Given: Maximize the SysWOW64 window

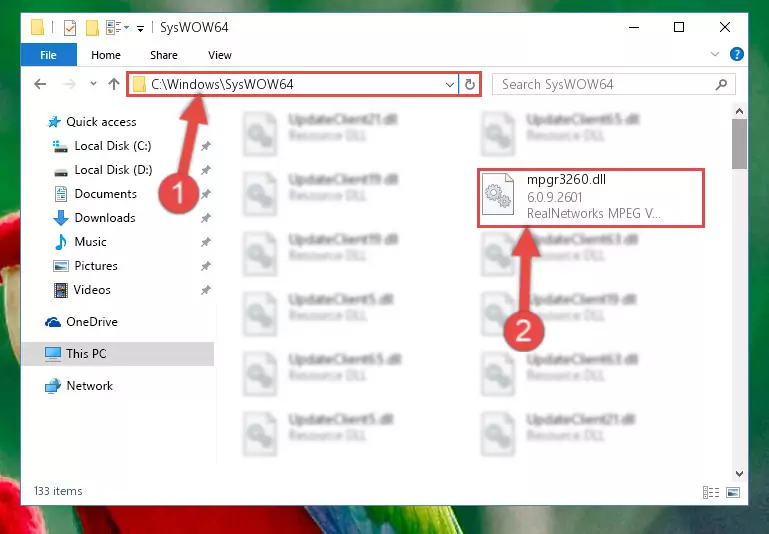Looking at the screenshot, I should click(679, 27).
